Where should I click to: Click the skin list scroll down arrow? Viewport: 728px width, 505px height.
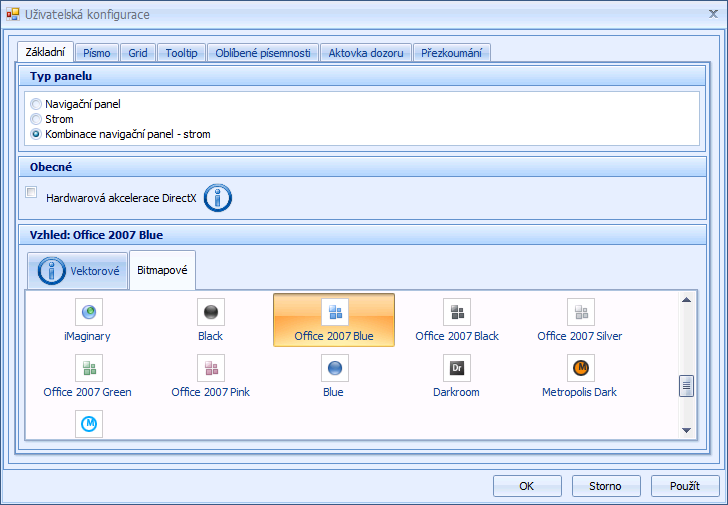coord(687,430)
